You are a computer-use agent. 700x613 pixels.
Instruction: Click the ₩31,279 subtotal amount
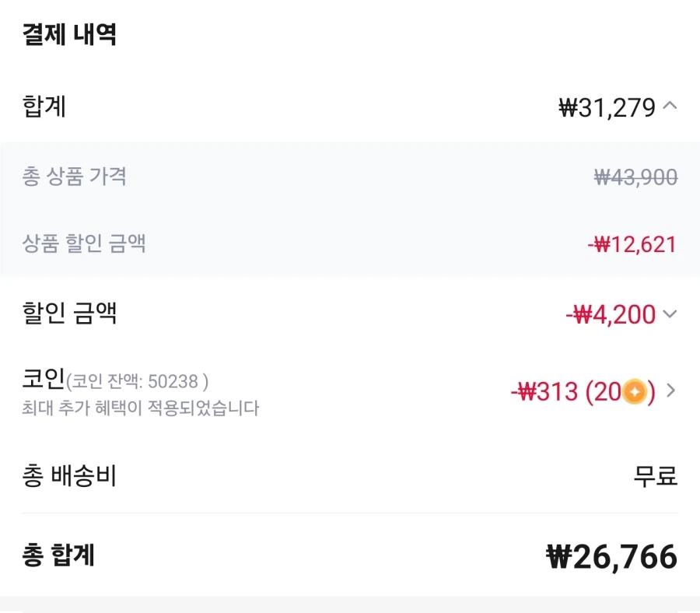[607, 107]
